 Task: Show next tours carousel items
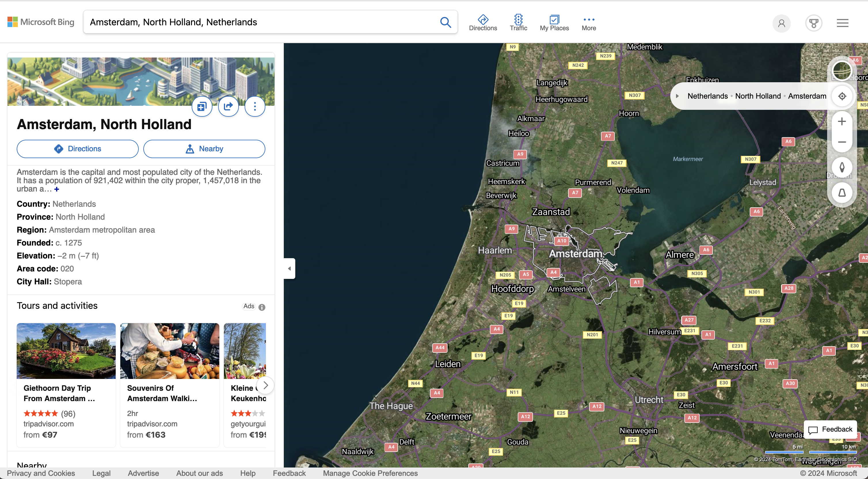click(265, 385)
